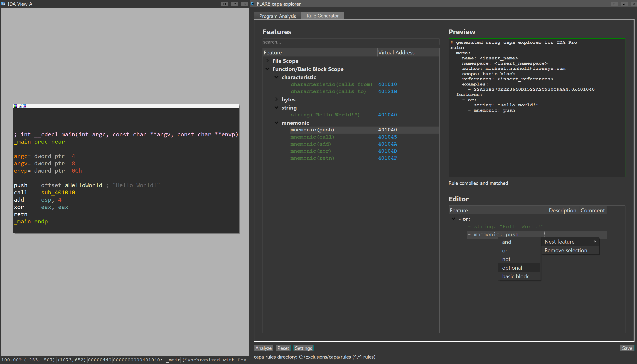Click the IDA View-A window icon
Viewport: 637px width, 364px height.
click(3, 4)
